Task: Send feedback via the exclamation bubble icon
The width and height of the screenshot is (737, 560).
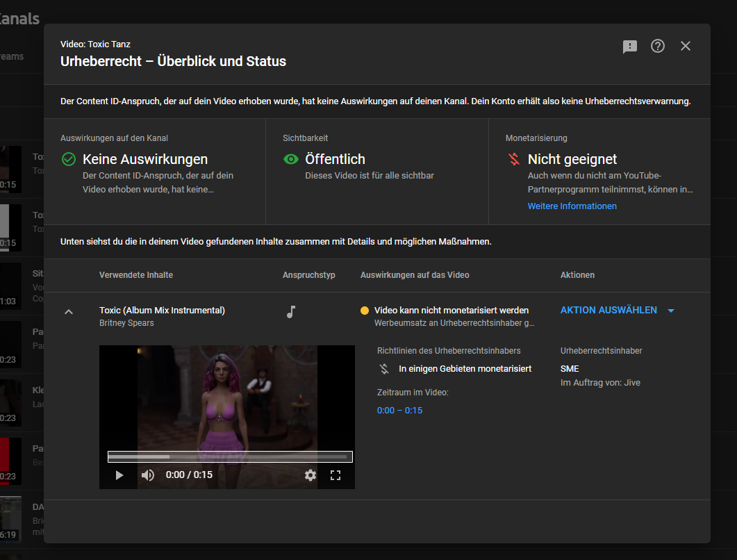Action: click(629, 46)
